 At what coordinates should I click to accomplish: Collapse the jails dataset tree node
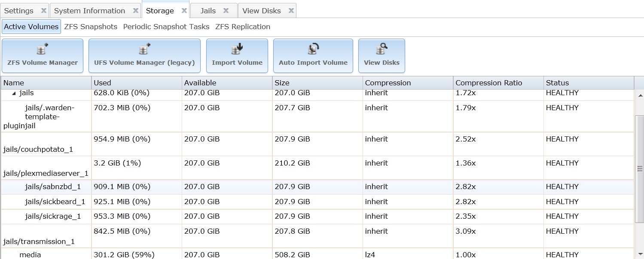click(13, 93)
